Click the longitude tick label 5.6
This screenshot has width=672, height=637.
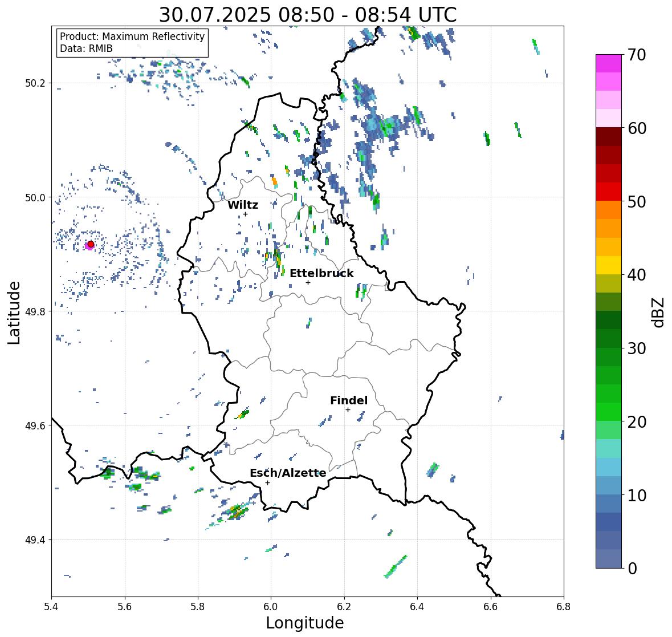point(125,607)
